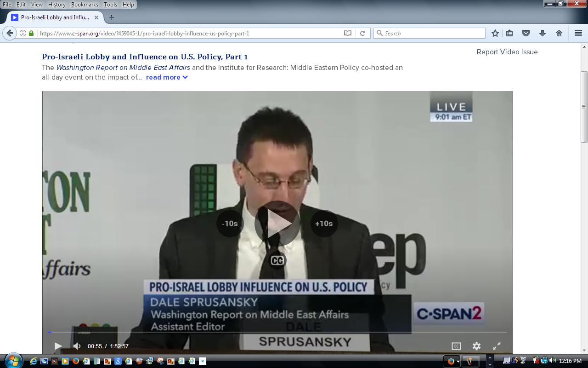This screenshot has width=588, height=368.
Task: Launch Internet Explorer from taskbar
Action: pos(33,361)
